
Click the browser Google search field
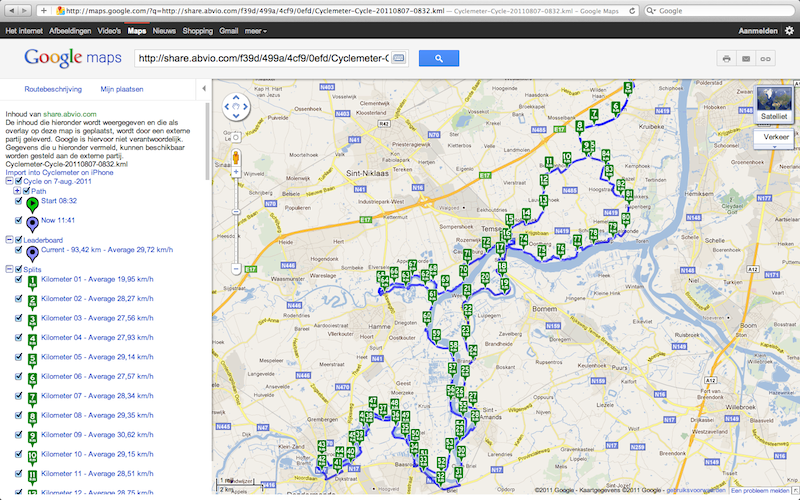pyautogui.click(x=720, y=10)
